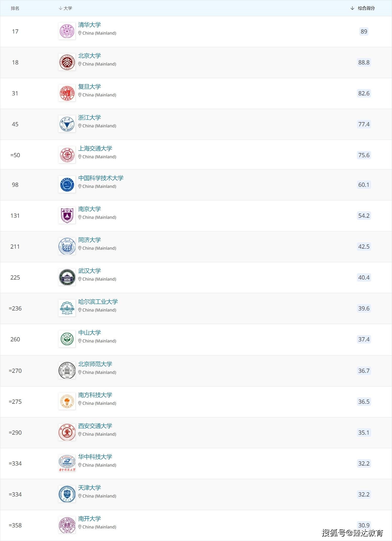Click the Southern University of Science logo
Image resolution: width=392 pixels, height=541 pixels.
(x=67, y=401)
